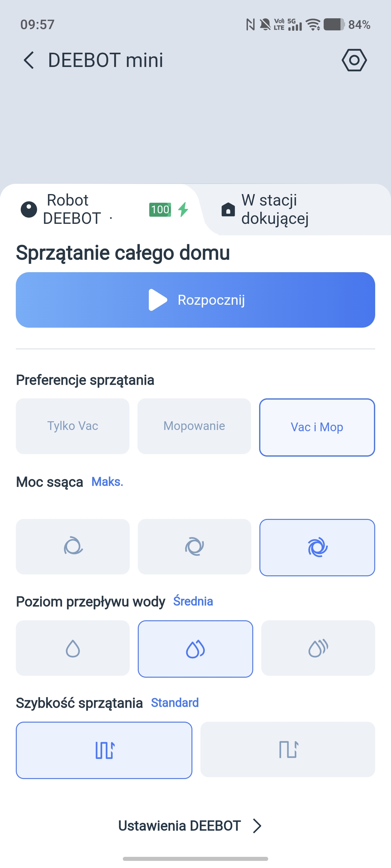This screenshot has height=868, width=391.
Task: Tap the back arrow next to DEEBOT mini
Action: click(29, 60)
